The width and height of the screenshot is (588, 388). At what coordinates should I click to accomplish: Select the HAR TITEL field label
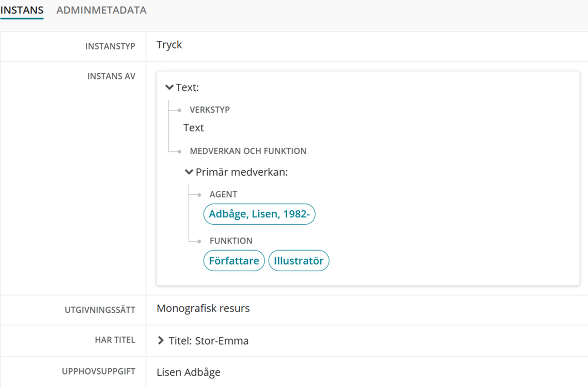click(115, 340)
